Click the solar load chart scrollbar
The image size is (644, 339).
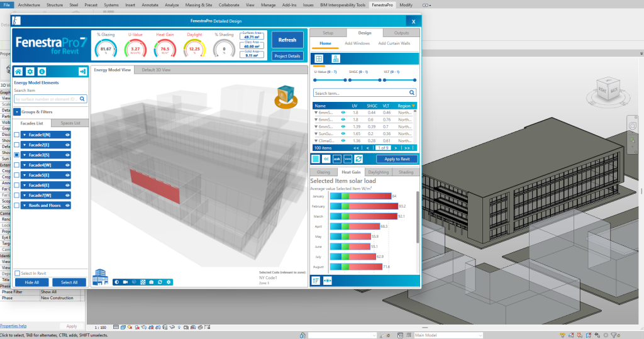coord(418,218)
